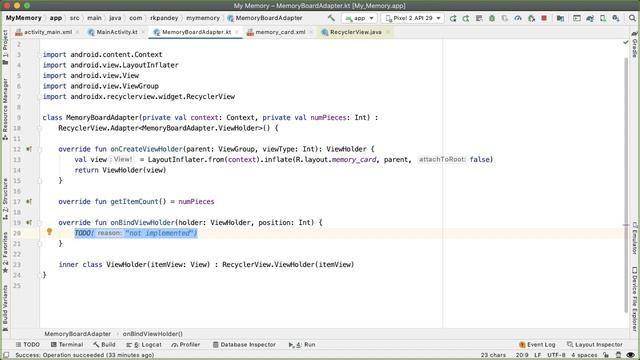Click override gutter icon for onBindViewHolder
The width and height of the screenshot is (640, 360).
[29, 222]
